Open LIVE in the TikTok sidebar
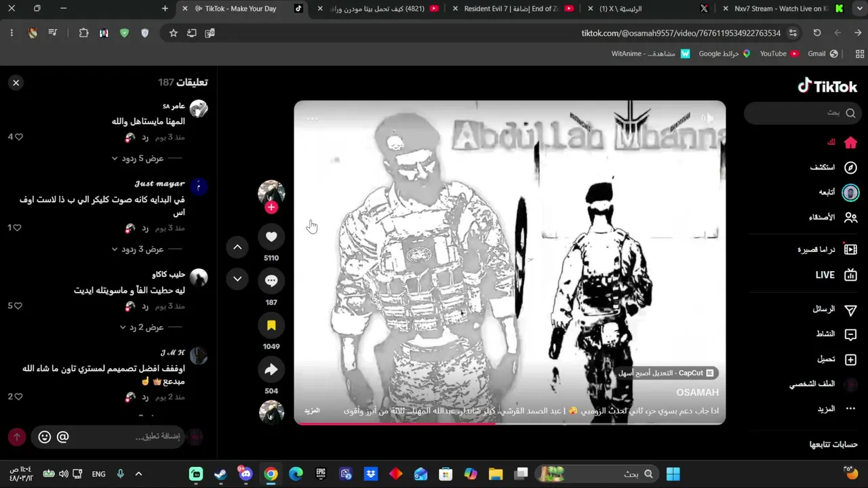The image size is (868, 488). click(x=837, y=274)
